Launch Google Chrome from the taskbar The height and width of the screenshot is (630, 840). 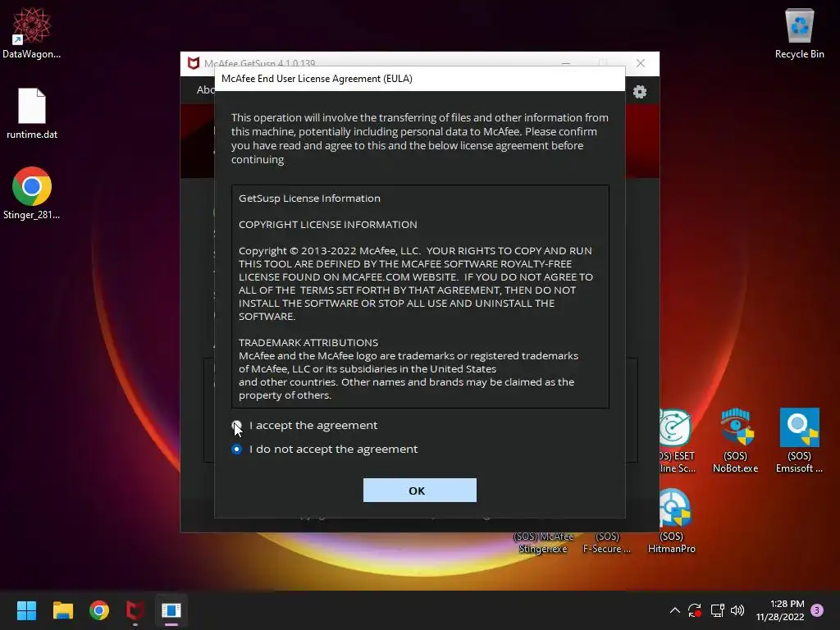click(x=99, y=610)
